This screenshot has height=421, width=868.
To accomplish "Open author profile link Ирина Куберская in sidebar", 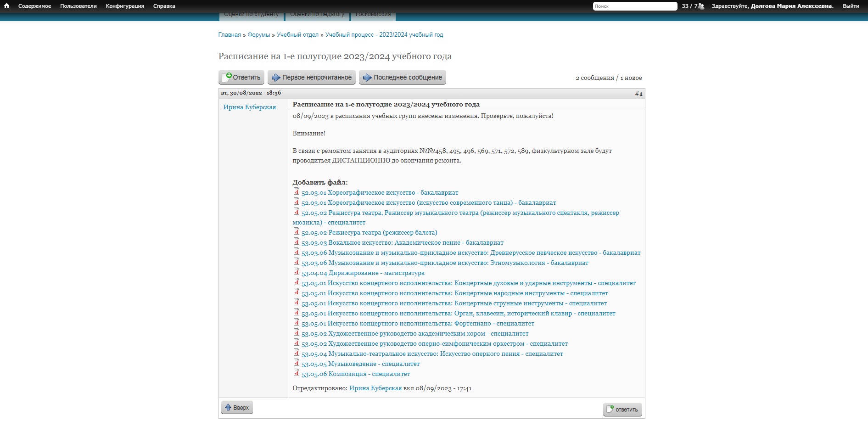I will (250, 107).
